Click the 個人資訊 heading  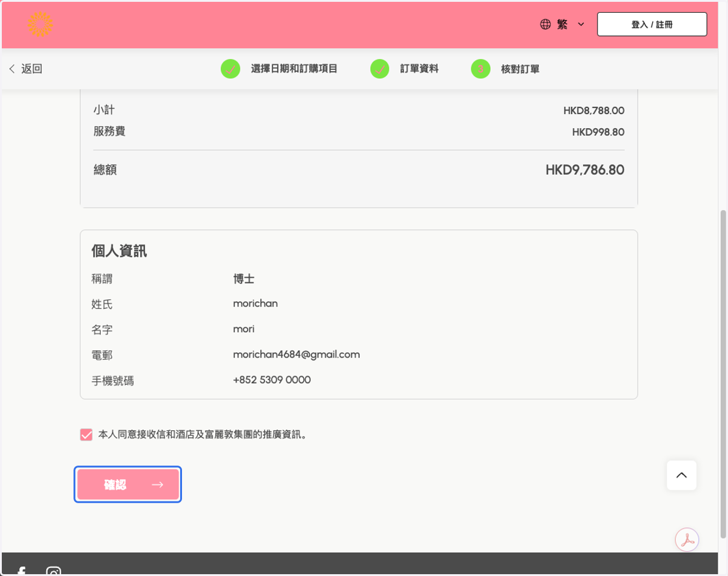(119, 251)
